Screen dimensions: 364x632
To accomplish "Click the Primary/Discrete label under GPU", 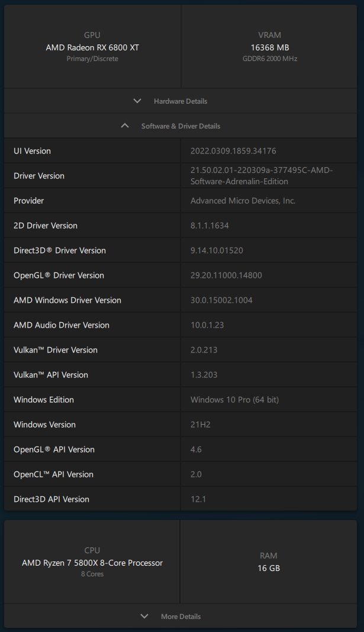I will point(92,59).
